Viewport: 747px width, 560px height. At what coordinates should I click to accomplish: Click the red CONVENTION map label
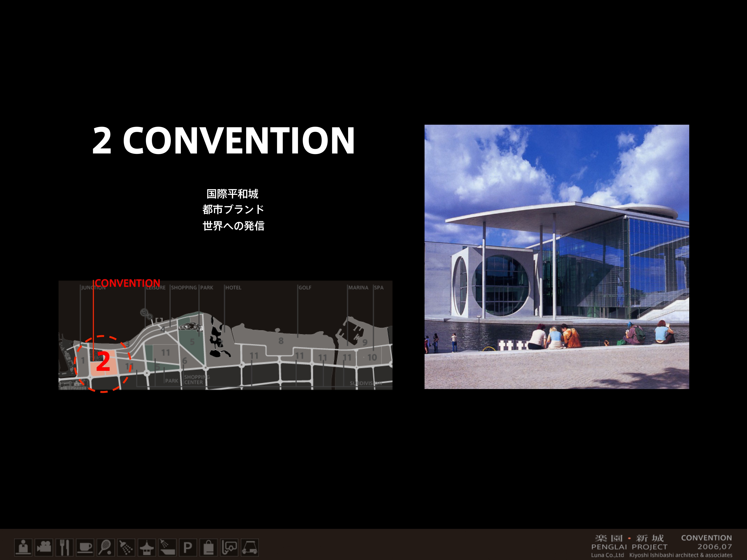coord(128,283)
